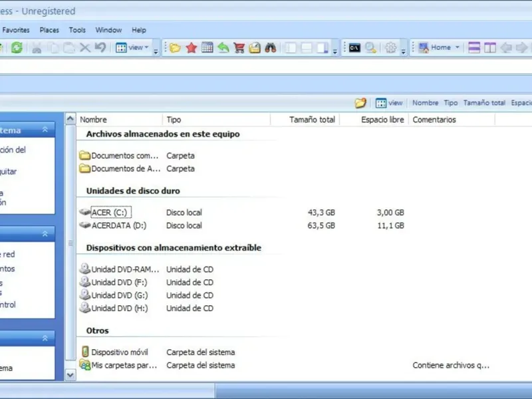Screen dimensions: 532x399
Task: Select Unidad DVD (G:)
Action: [x=113, y=295]
